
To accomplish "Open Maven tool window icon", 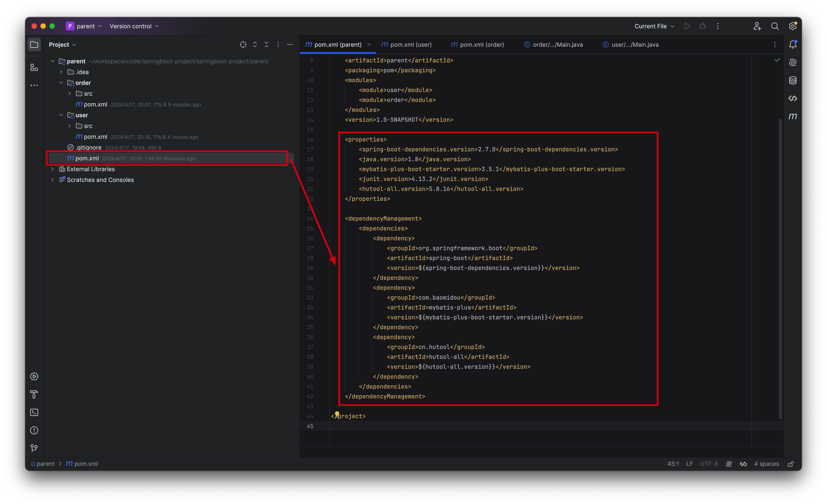I will pos(793,116).
